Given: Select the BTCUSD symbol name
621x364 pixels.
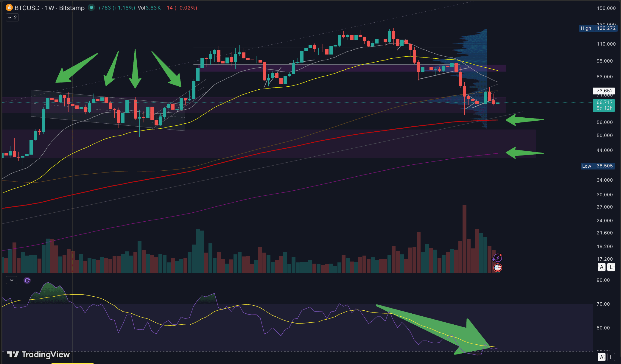Looking at the screenshot, I should (27, 8).
